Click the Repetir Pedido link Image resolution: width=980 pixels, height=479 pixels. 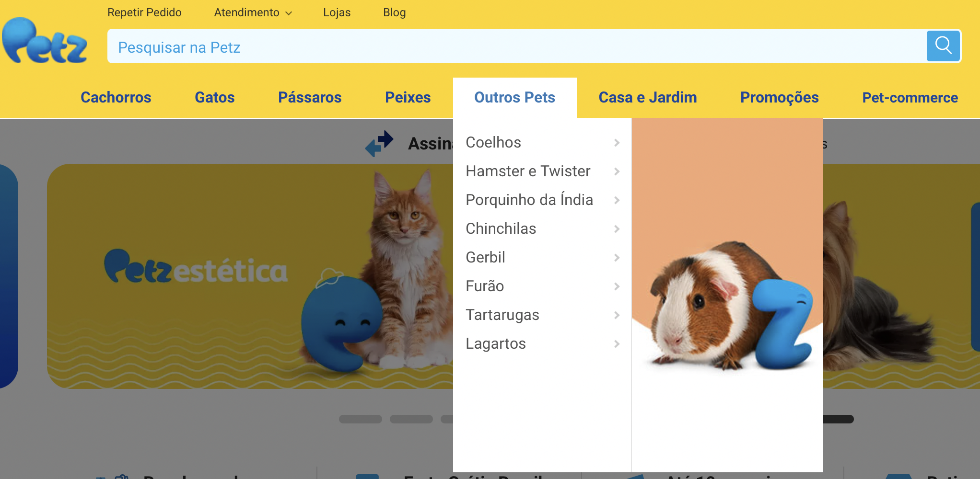pos(144,12)
